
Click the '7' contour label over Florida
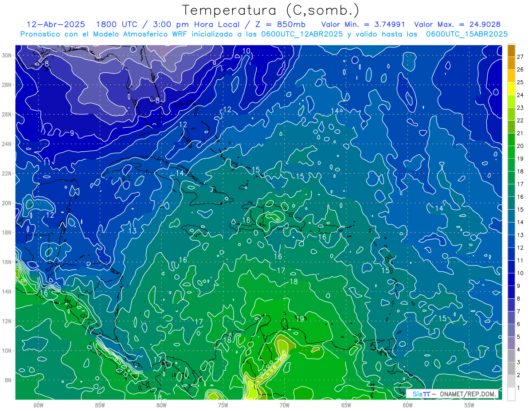(x=122, y=67)
